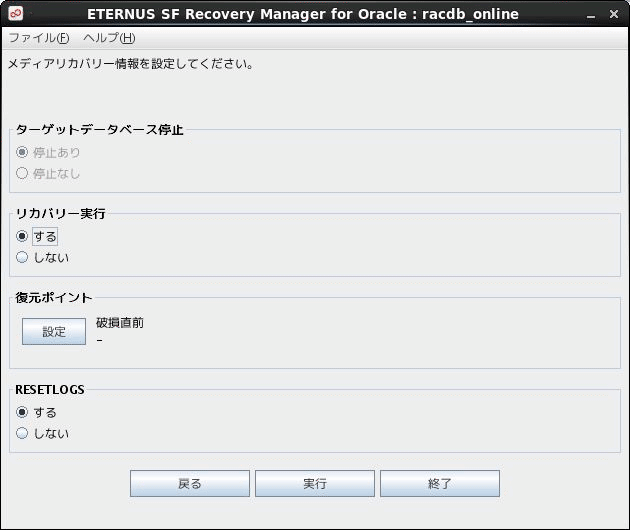Screen dimensions: 630x530
Task: Go back with the 戻る button
Action: tap(190, 484)
